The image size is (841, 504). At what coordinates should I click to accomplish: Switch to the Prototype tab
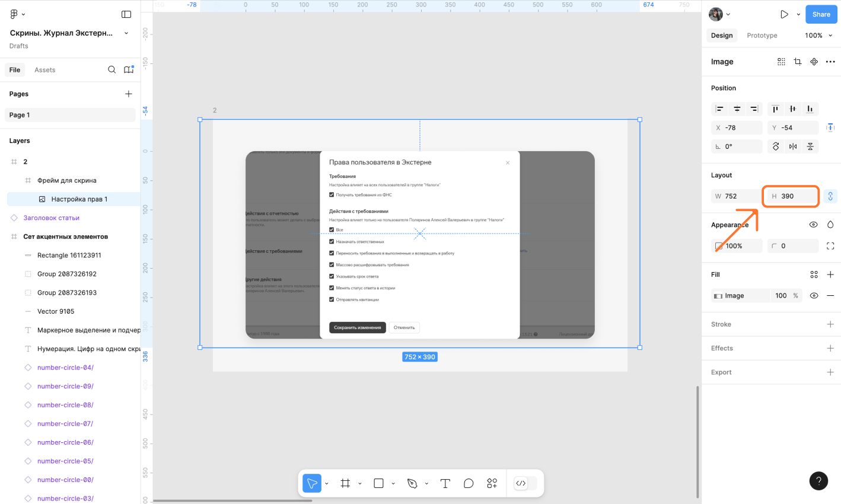(762, 36)
